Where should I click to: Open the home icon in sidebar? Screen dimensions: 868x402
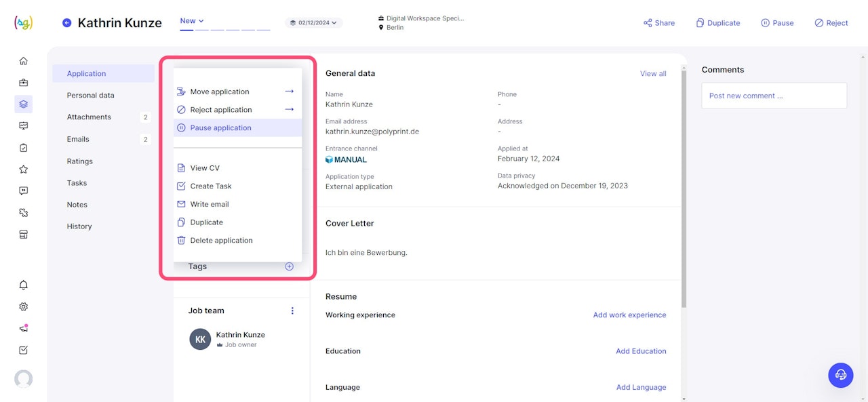tap(24, 61)
